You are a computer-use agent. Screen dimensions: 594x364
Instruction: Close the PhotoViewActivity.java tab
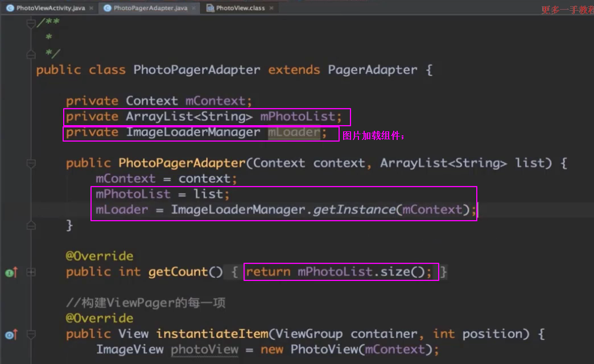(91, 8)
